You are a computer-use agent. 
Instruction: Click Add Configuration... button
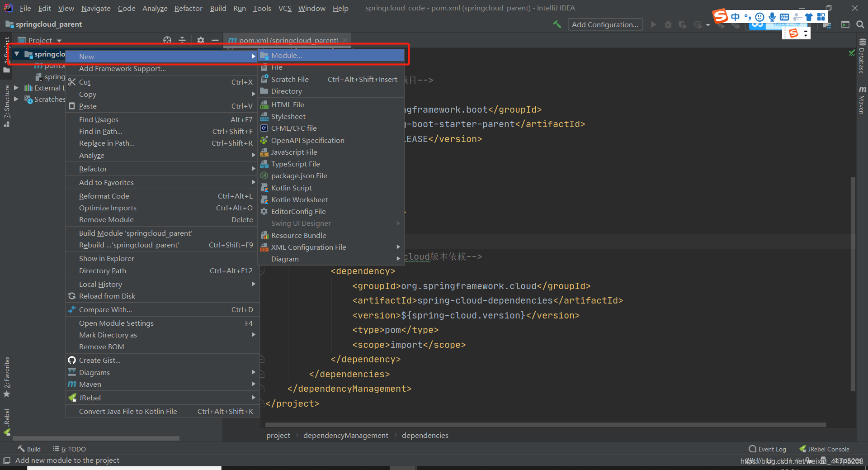click(x=605, y=24)
